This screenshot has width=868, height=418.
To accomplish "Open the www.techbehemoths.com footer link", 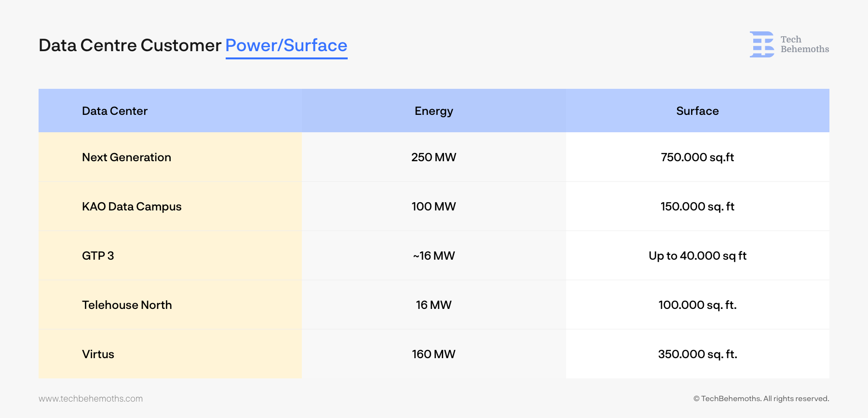I will tap(91, 399).
